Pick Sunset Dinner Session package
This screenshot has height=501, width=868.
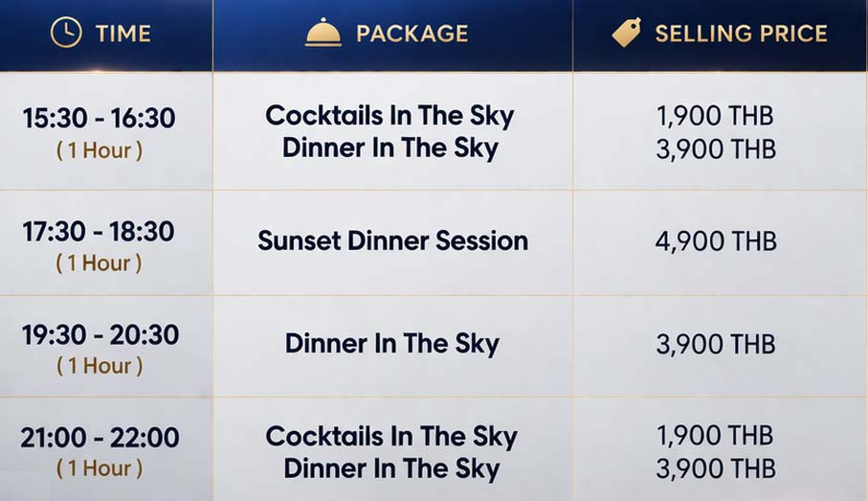pyautogui.click(x=393, y=241)
